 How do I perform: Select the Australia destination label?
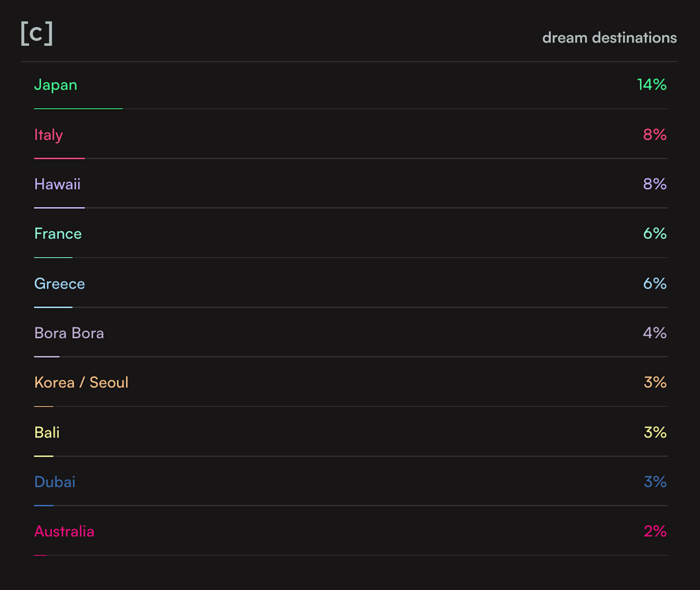pos(64,532)
